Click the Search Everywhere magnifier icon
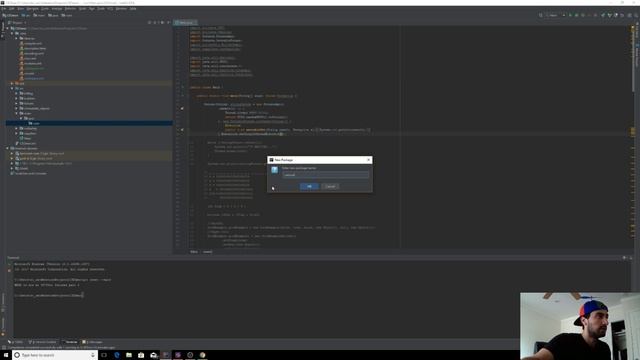The width and height of the screenshot is (640, 360). pos(636,15)
